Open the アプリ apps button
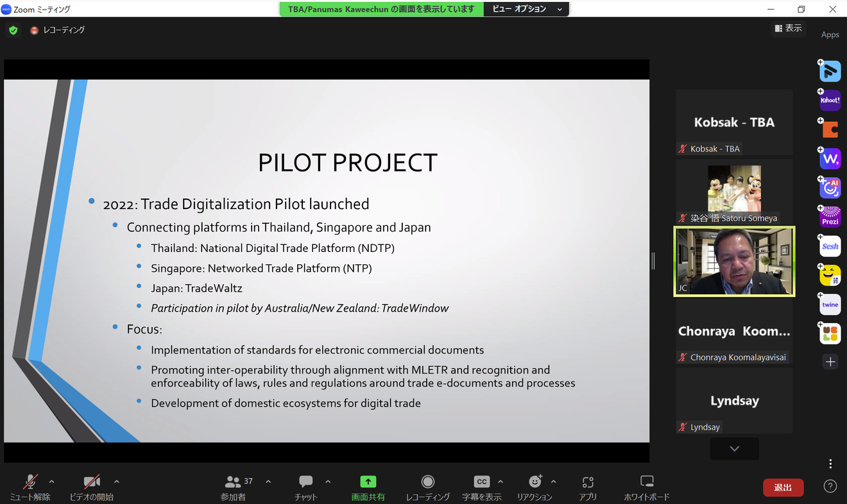Image resolution: width=847 pixels, height=504 pixels. [x=588, y=488]
